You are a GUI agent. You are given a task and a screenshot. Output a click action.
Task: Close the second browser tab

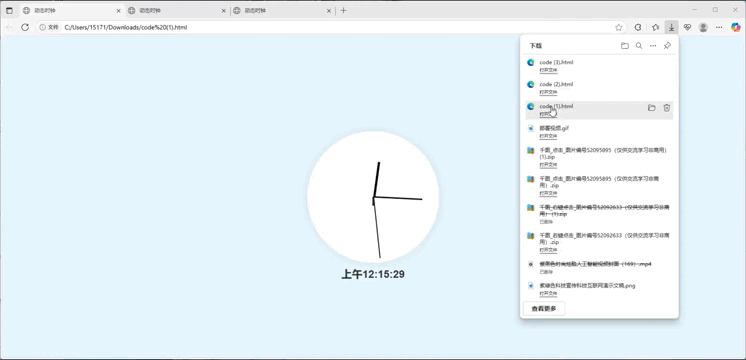tap(223, 10)
